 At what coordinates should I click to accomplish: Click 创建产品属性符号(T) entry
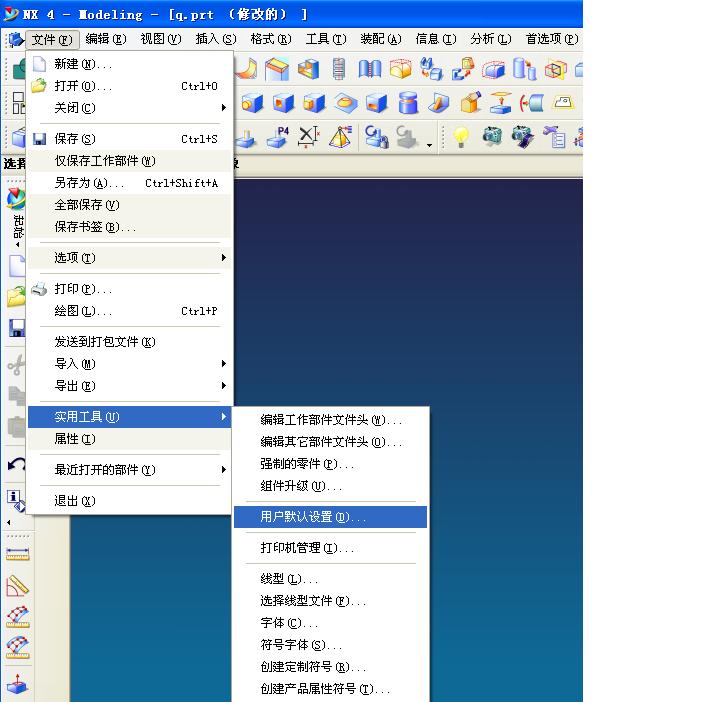click(331, 689)
